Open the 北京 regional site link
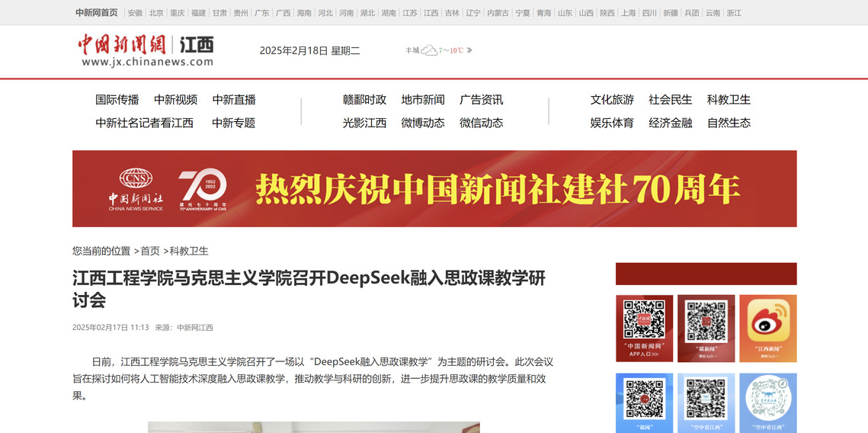This screenshot has height=433, width=868. pos(156,13)
